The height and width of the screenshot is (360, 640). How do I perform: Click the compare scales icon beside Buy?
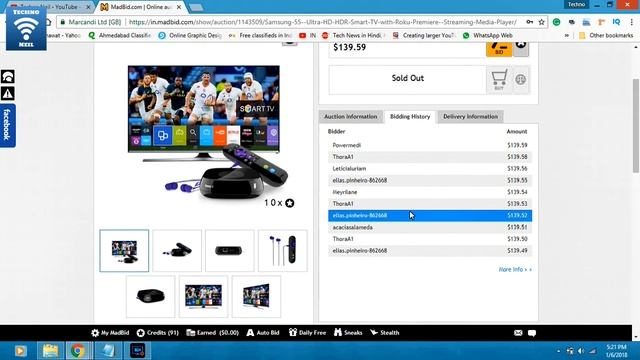coord(520,80)
